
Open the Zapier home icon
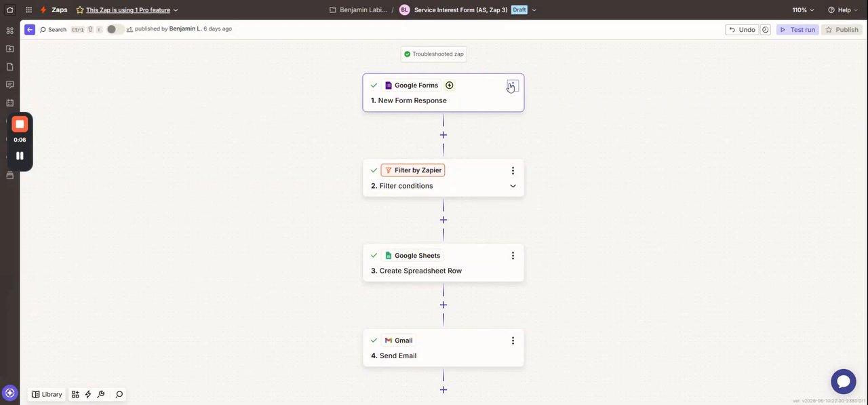click(9, 10)
